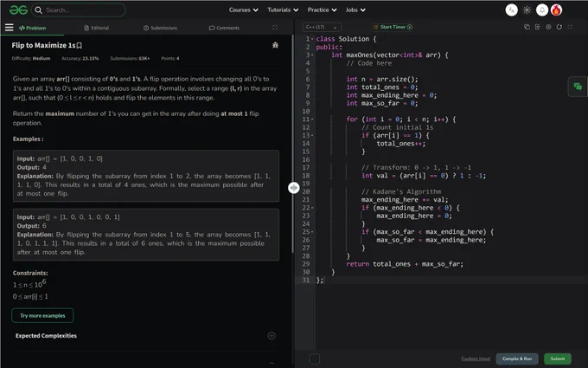The width and height of the screenshot is (588, 368).
Task: Expand the Expected Complexities section
Action: coord(272,336)
